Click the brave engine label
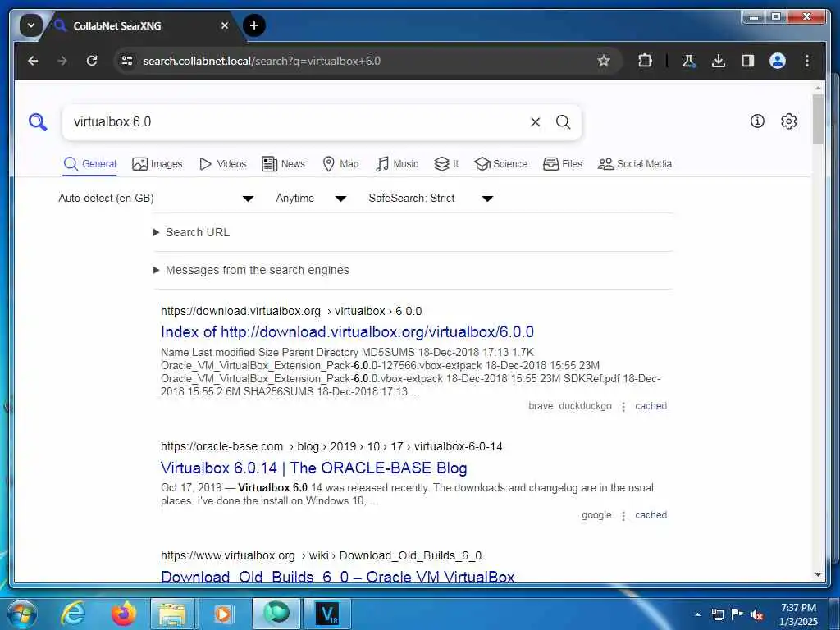This screenshot has width=840, height=630. click(x=541, y=406)
